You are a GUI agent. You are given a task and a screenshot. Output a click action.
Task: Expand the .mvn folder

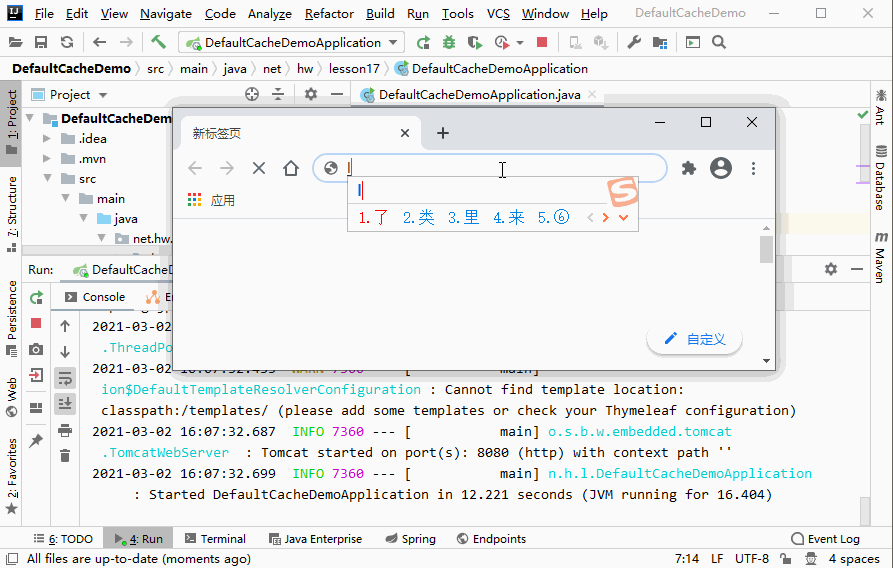pyautogui.click(x=47, y=158)
